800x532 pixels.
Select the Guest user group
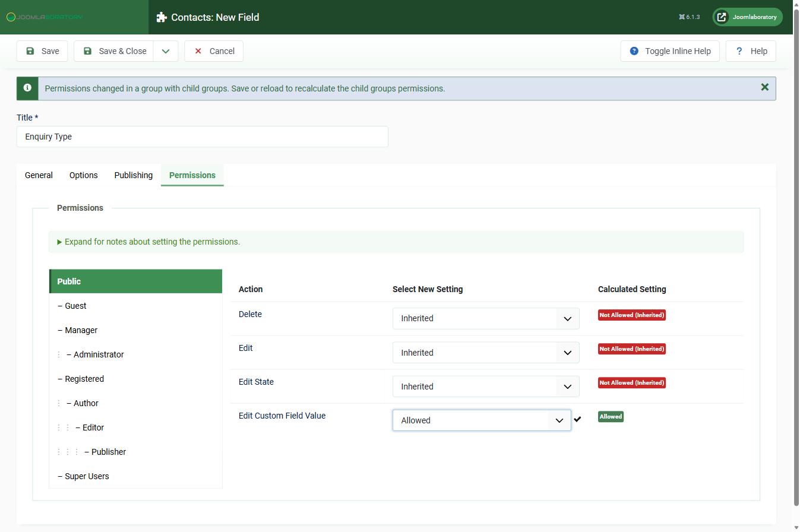(136, 306)
